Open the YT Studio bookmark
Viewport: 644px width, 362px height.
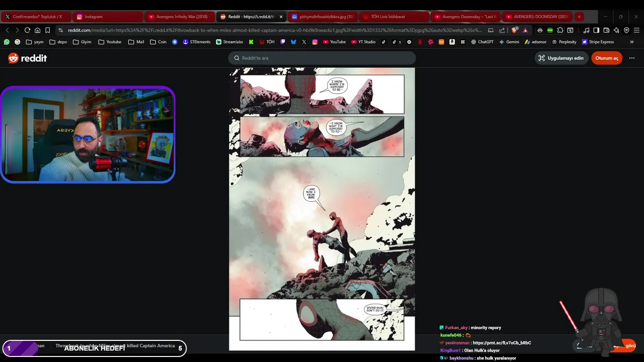click(x=363, y=42)
